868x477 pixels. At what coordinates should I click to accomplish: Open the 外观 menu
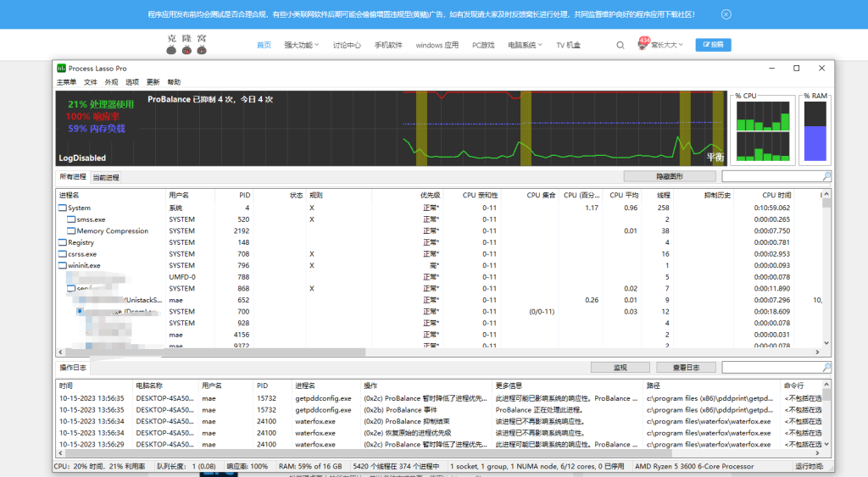(x=111, y=82)
